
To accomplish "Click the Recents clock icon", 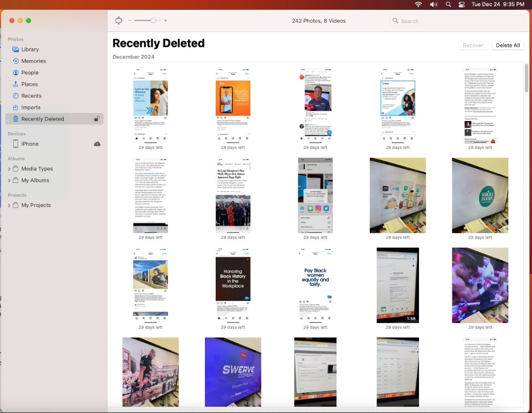I will pyautogui.click(x=15, y=96).
